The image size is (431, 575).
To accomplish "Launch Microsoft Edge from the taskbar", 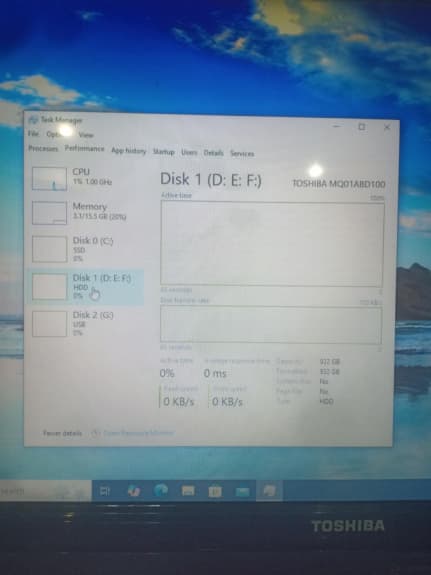I will click(161, 490).
